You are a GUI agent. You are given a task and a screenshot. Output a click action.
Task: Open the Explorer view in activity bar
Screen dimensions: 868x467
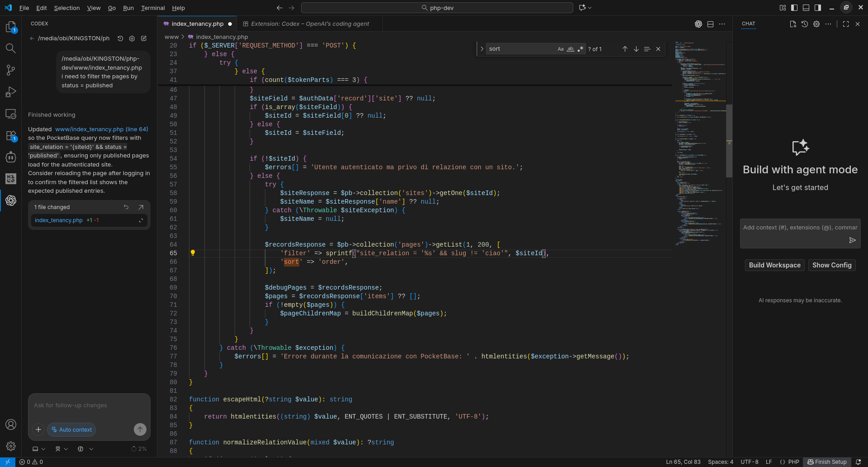point(10,27)
